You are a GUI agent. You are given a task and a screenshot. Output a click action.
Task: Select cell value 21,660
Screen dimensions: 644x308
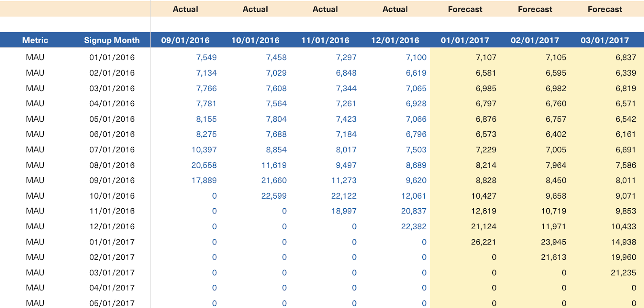click(x=274, y=181)
